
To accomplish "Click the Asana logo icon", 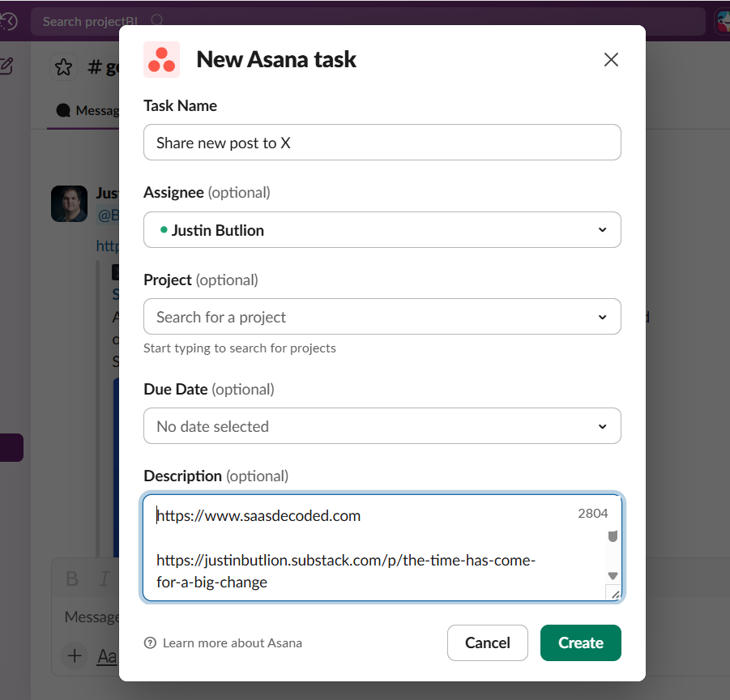I will [161, 60].
